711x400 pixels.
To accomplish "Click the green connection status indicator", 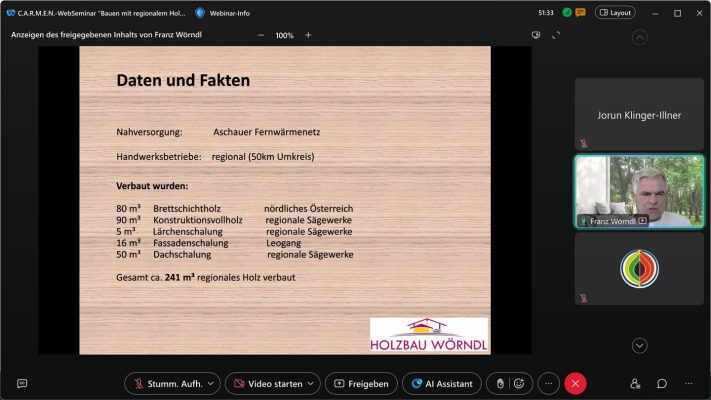I will (x=567, y=13).
